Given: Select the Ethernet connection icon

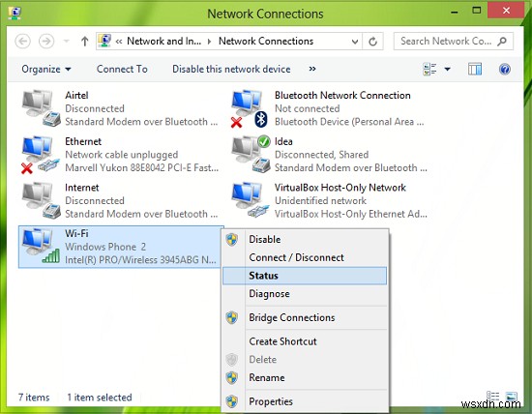Looking at the screenshot, I should (x=42, y=154).
